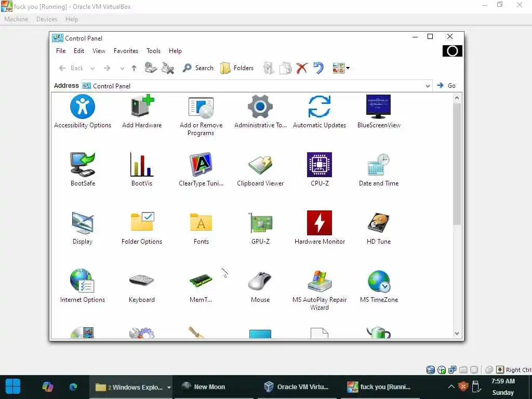Toggle the Folders pane button
This screenshot has width=532, height=399.
pyautogui.click(x=237, y=68)
